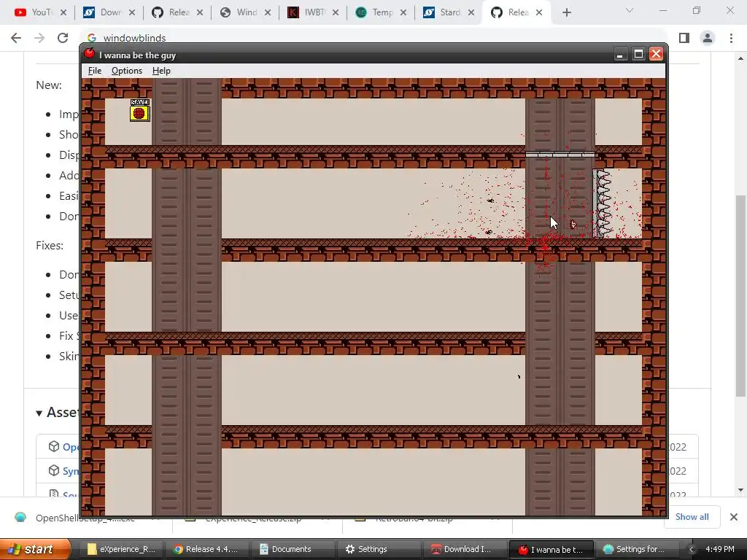The height and width of the screenshot is (560, 747).
Task: Switch to the Temp... browser tab
Action: 381,12
